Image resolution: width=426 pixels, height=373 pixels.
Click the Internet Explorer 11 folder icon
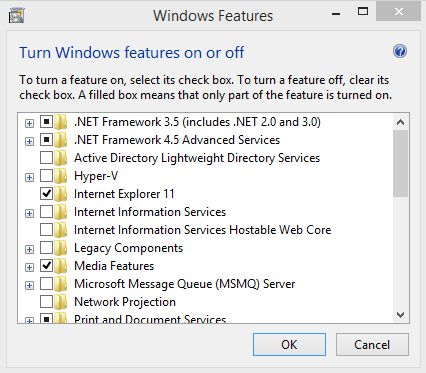(61, 194)
